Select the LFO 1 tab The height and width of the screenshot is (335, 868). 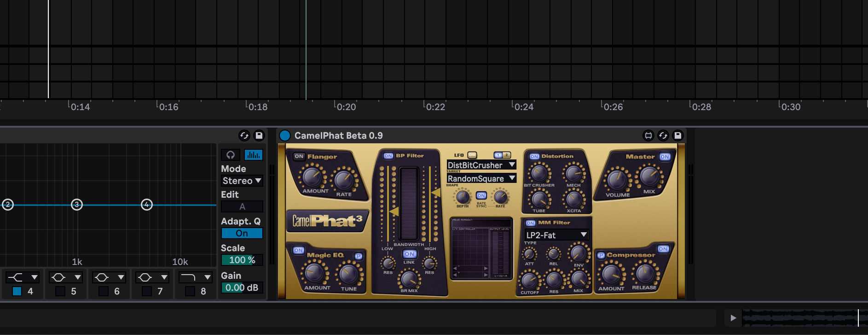click(x=498, y=155)
